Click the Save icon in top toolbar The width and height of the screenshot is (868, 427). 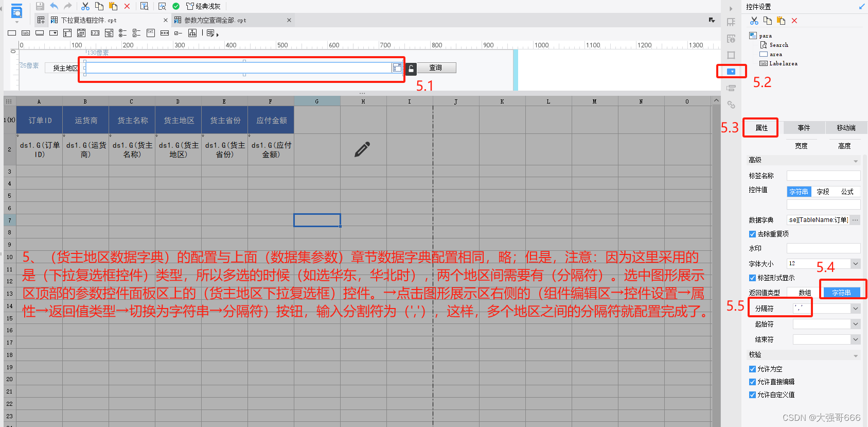(40, 6)
